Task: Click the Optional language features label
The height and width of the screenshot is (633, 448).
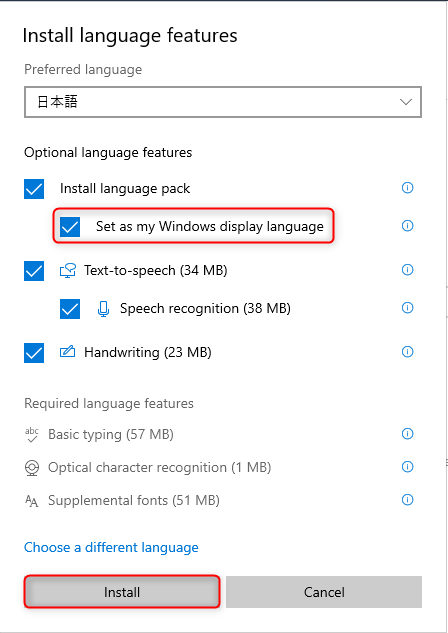Action: pyautogui.click(x=108, y=153)
